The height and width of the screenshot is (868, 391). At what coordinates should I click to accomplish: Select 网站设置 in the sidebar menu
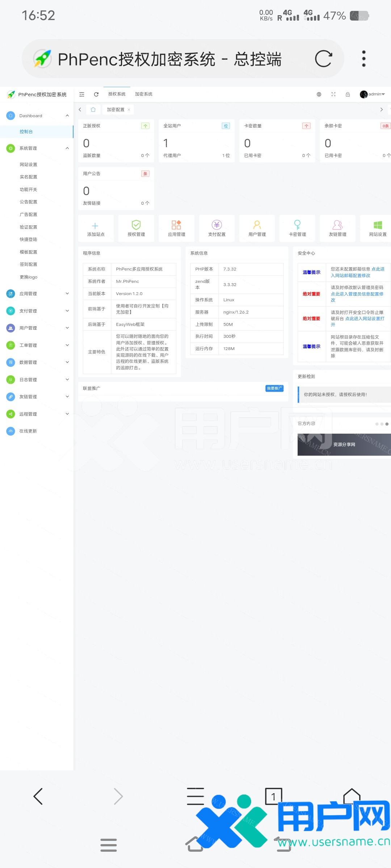(x=29, y=165)
